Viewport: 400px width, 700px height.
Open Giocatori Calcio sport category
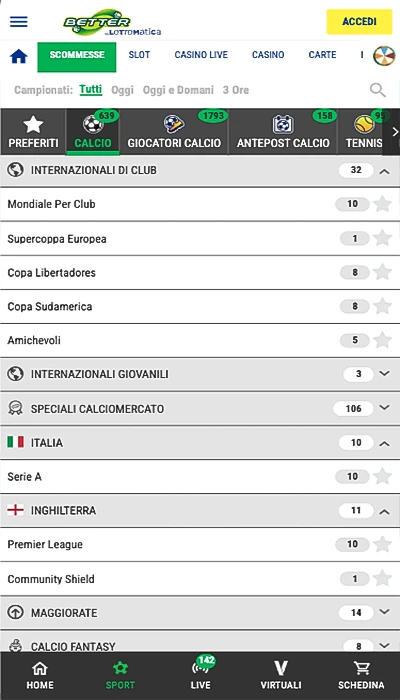click(174, 132)
